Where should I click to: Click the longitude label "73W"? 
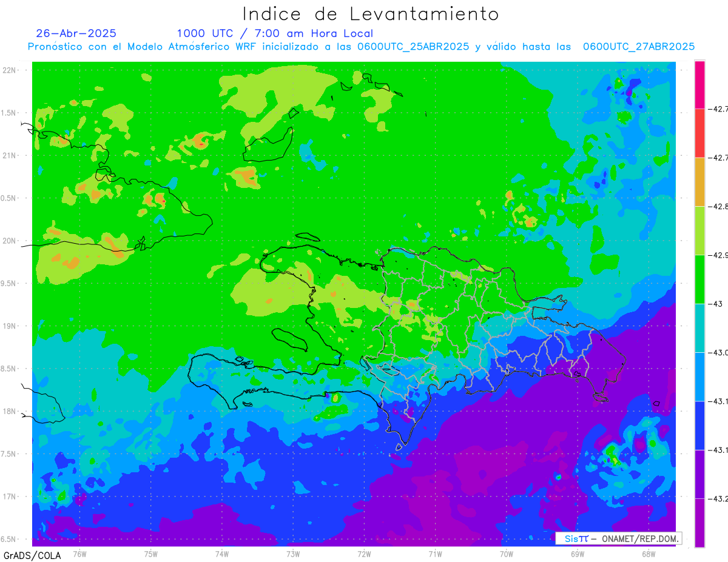(293, 554)
